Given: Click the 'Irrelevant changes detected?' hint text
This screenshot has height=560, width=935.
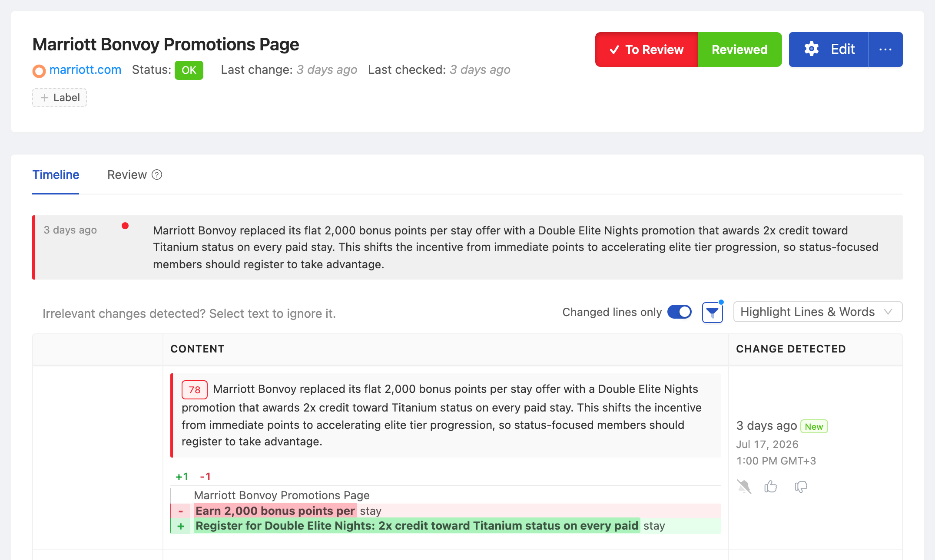Looking at the screenshot, I should tap(189, 313).
